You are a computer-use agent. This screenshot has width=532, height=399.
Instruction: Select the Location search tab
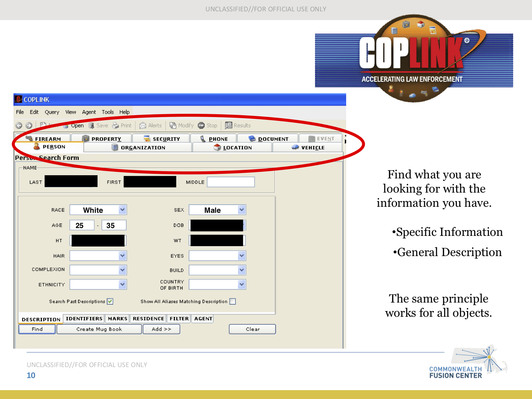pos(233,147)
